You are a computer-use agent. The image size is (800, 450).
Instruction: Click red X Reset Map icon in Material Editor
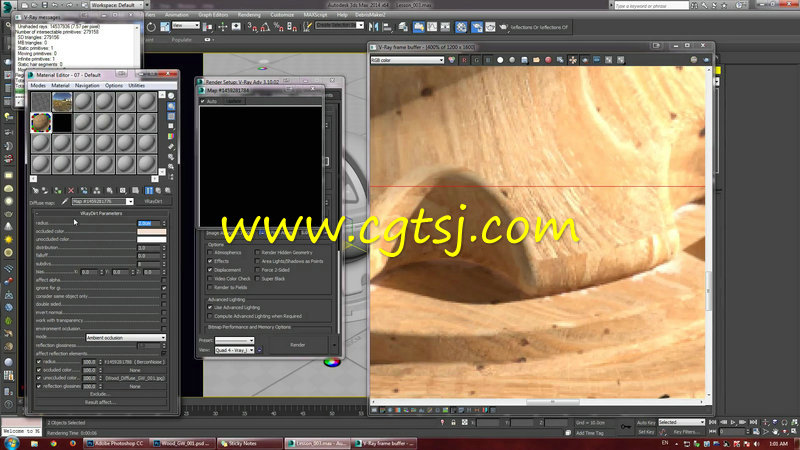point(71,190)
